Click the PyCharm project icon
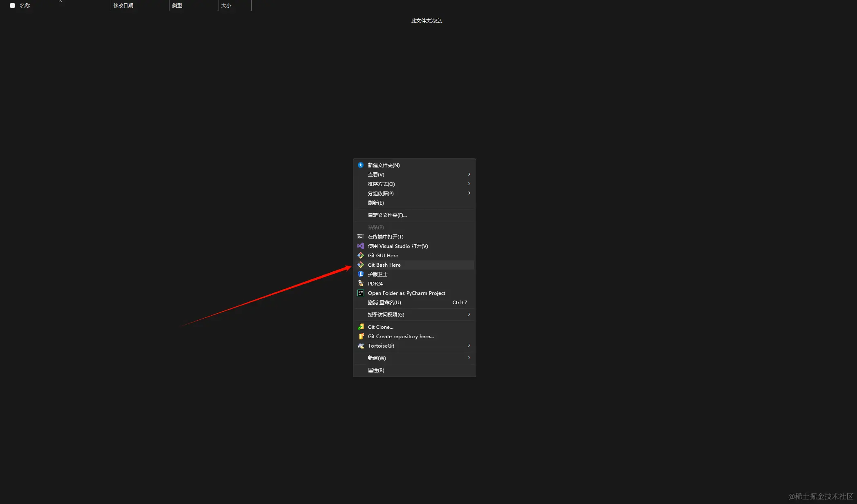The width and height of the screenshot is (857, 504). click(361, 293)
